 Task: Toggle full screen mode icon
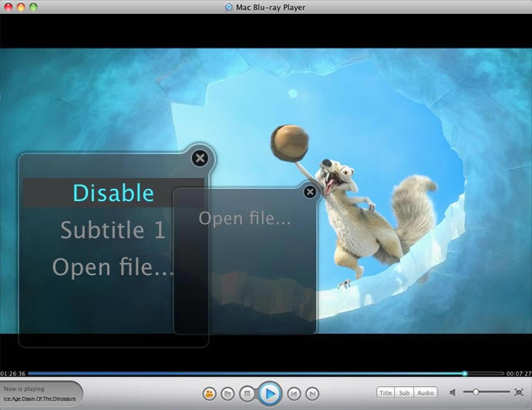[x=519, y=392]
